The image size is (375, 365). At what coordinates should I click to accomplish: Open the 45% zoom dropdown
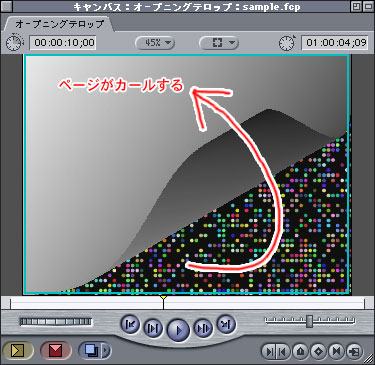click(x=155, y=43)
